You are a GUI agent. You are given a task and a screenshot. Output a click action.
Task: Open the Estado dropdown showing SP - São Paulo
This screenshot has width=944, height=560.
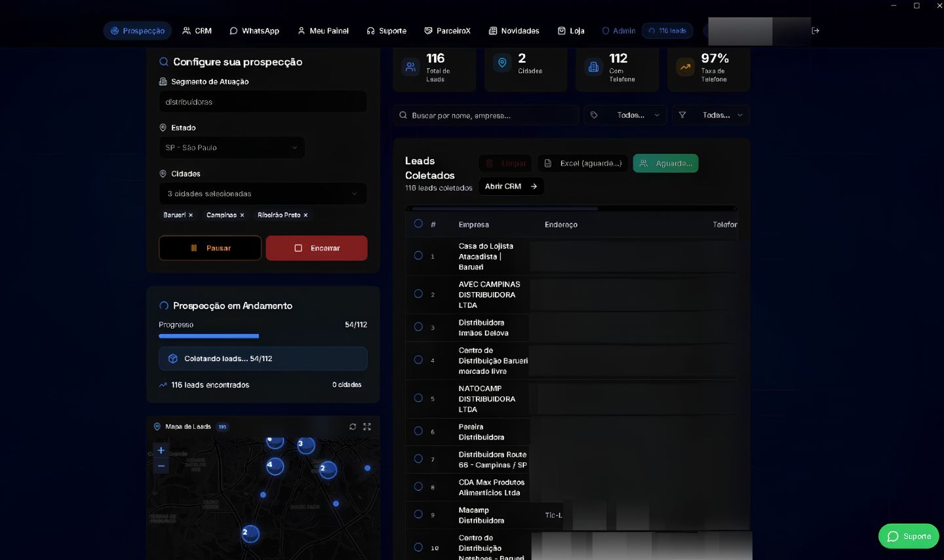[x=231, y=147]
